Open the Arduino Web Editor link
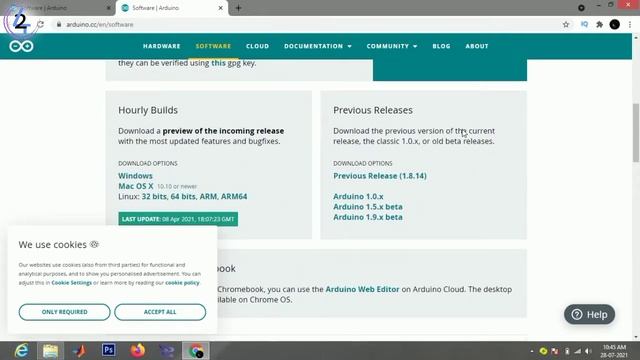640x360 pixels. coord(362,289)
